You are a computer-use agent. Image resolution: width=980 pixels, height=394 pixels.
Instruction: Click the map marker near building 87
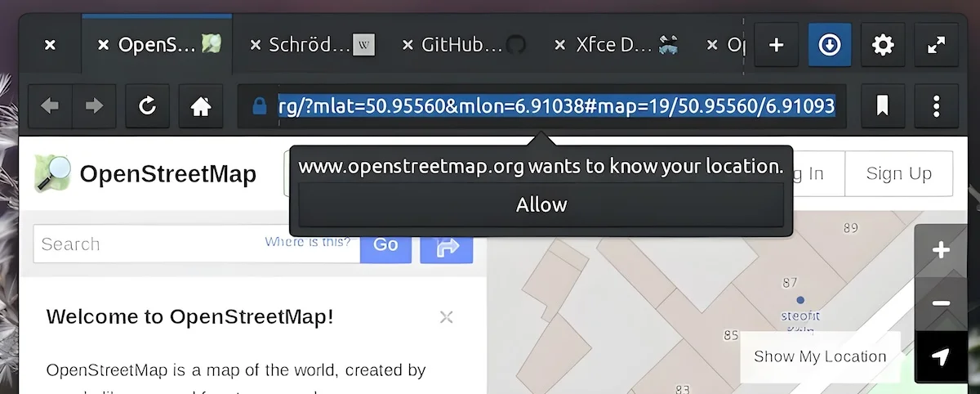click(800, 301)
